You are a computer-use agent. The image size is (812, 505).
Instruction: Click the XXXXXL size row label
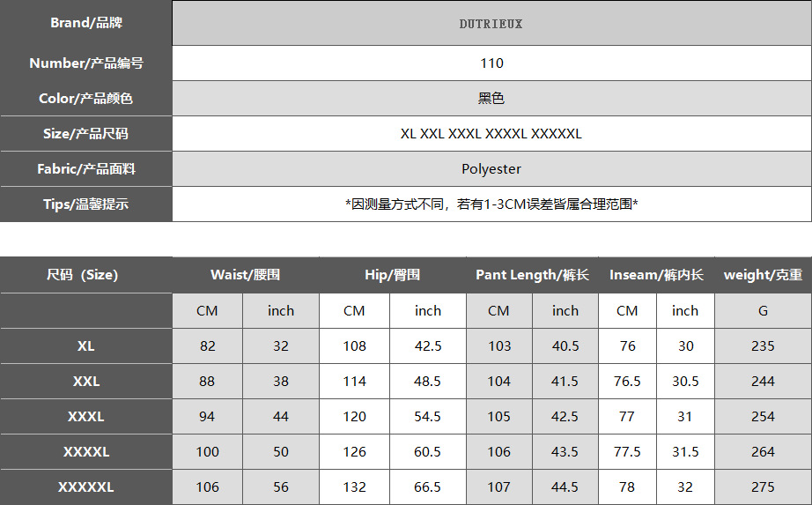(x=85, y=487)
